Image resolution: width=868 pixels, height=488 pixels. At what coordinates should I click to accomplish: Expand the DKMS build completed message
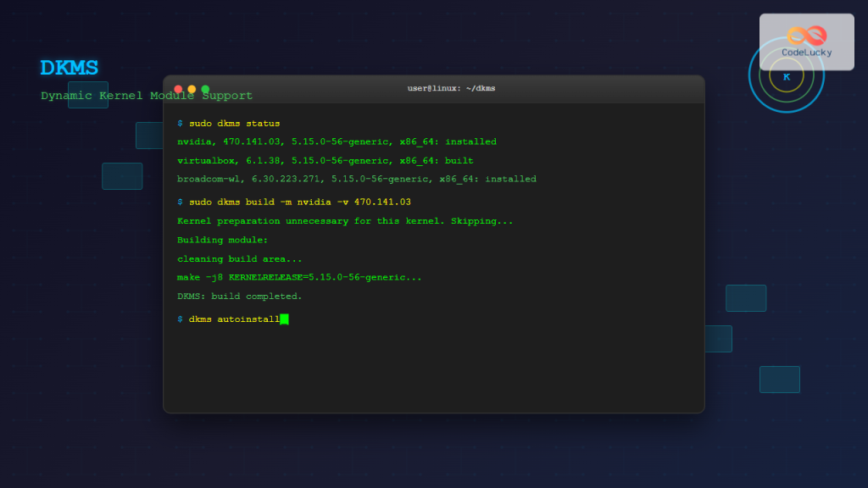(238, 296)
